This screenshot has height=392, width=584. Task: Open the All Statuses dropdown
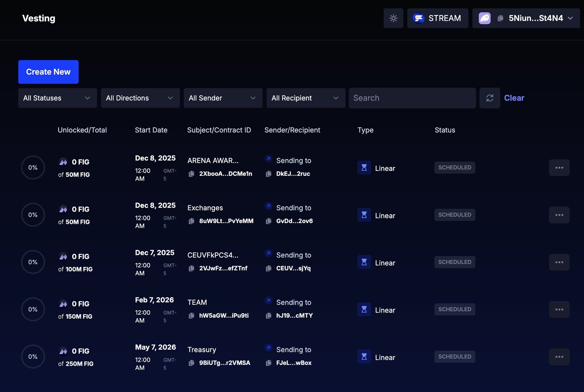tap(57, 98)
